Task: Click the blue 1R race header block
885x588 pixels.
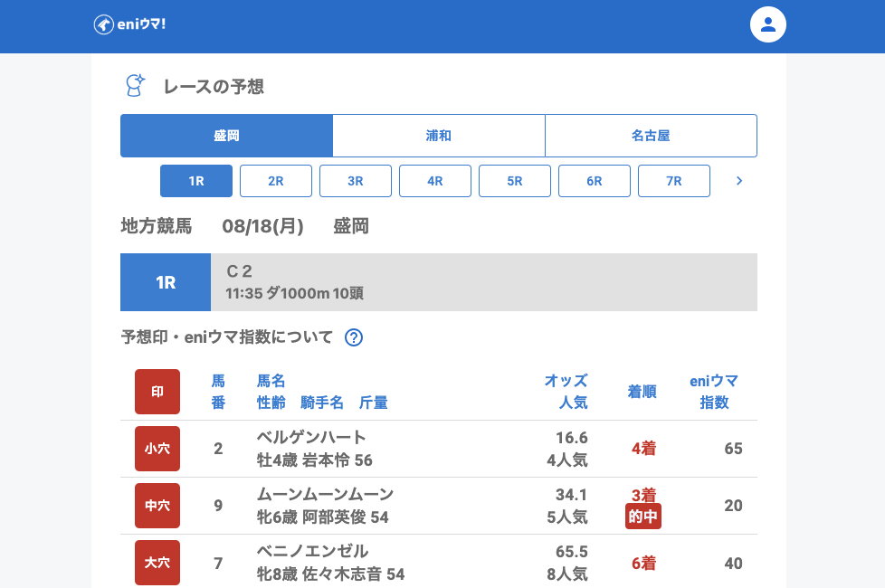Action: pyautogui.click(x=166, y=282)
